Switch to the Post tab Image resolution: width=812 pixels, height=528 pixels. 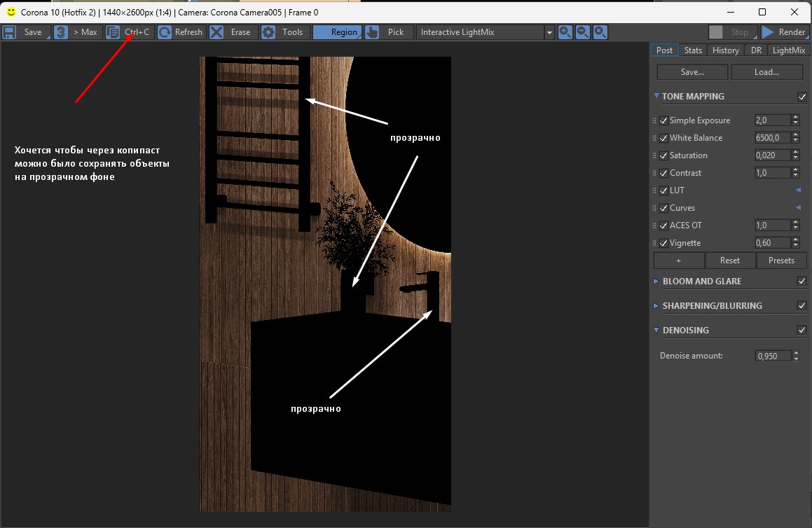click(x=664, y=50)
